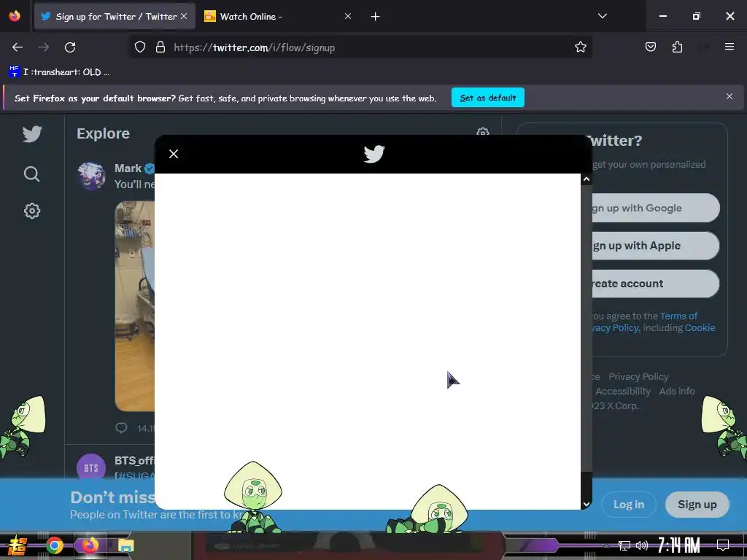Close the Sign up for Twitter tab
747x560 pixels.
pos(184,17)
